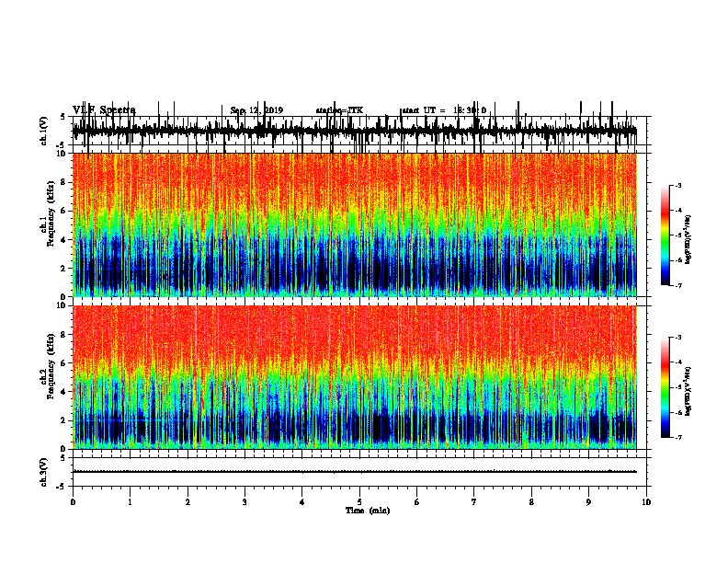Click the 6 kHz tick of ch.2 spectrogram
Viewport: 728px width, 563px height.
click(x=64, y=363)
